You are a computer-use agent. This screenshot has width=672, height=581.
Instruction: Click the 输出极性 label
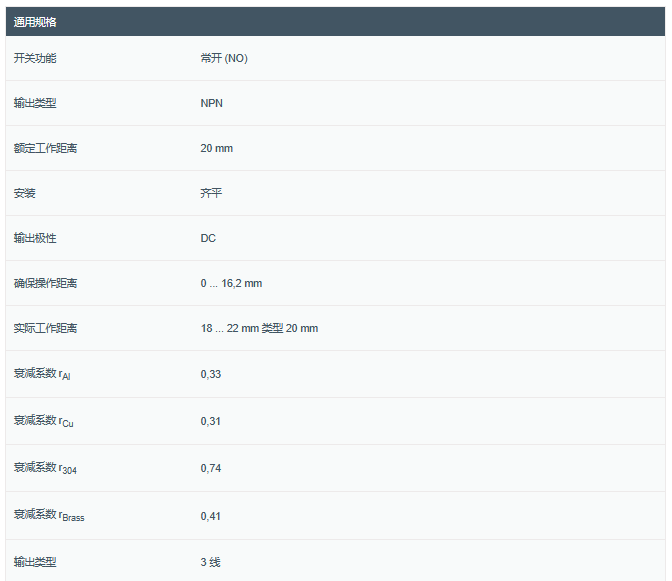(35, 238)
